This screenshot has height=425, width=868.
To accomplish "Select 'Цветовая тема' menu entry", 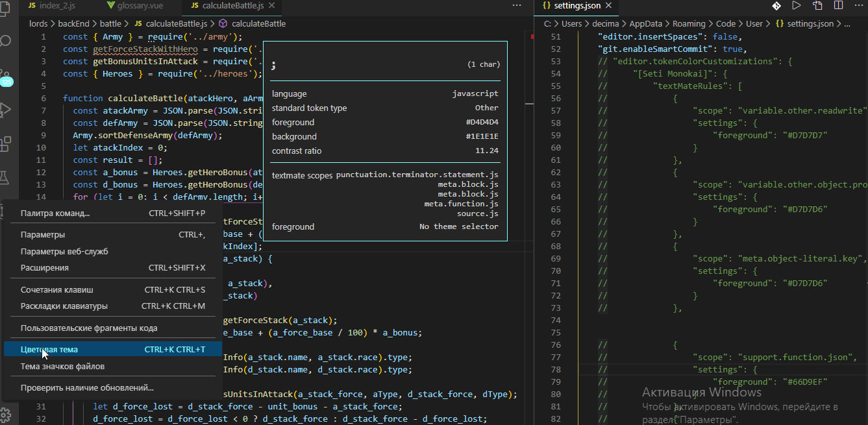I will tap(113, 349).
